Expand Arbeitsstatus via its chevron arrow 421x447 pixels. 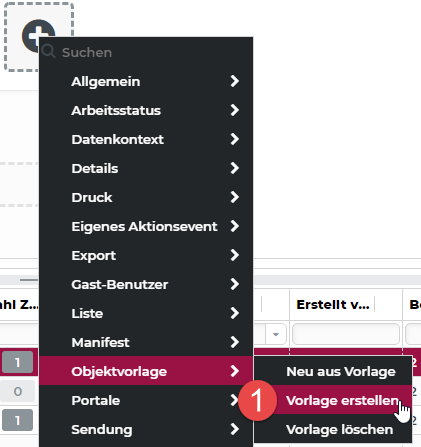[x=235, y=110]
